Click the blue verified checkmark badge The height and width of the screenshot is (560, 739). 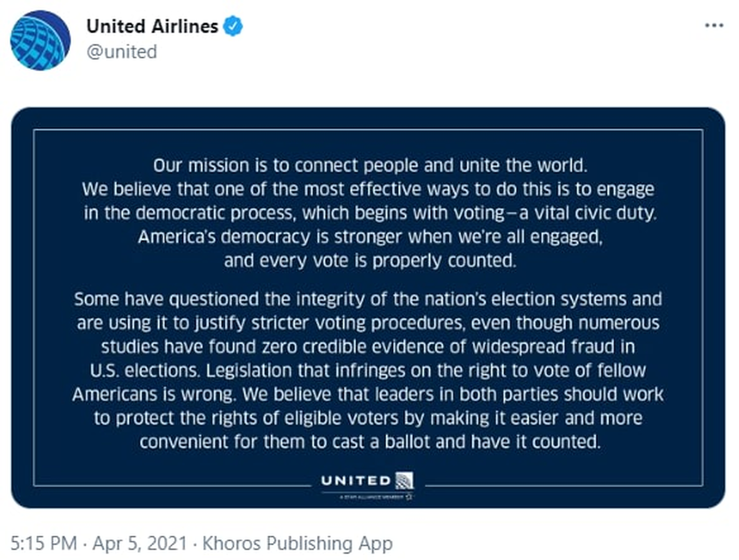coord(233,26)
